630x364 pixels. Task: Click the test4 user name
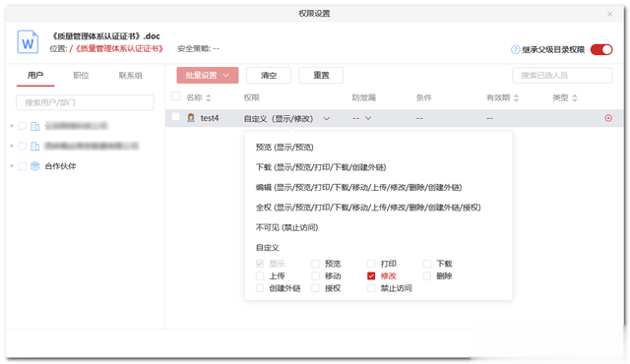(x=210, y=118)
